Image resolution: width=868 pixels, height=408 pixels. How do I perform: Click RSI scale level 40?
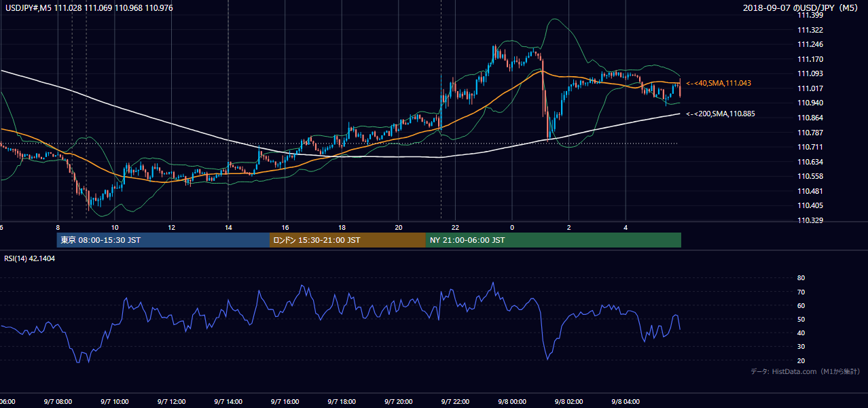click(x=801, y=333)
